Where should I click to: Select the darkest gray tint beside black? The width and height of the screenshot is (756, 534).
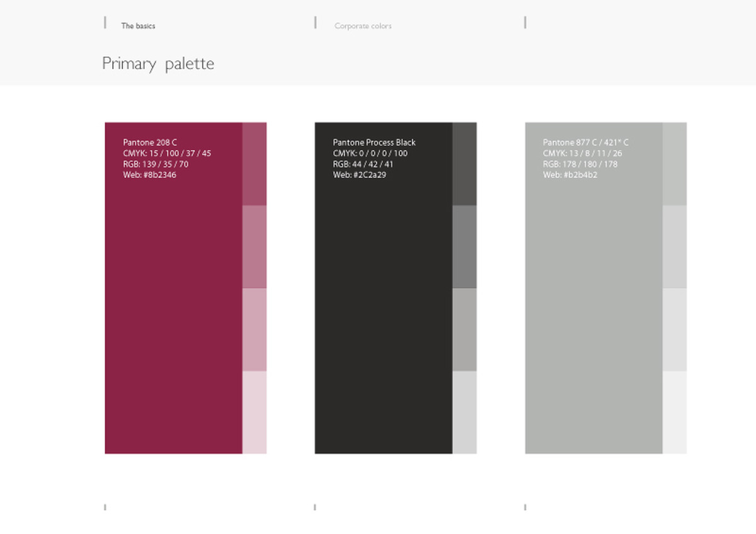(x=464, y=164)
